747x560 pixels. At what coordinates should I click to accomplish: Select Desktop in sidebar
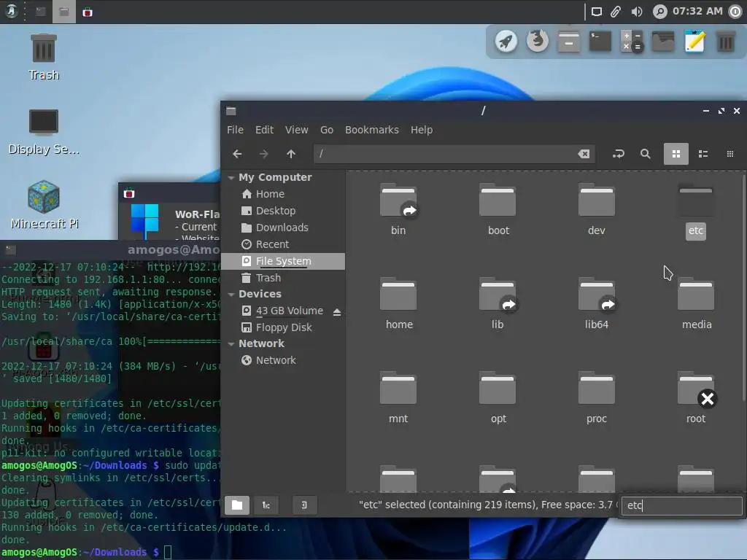[283, 211]
